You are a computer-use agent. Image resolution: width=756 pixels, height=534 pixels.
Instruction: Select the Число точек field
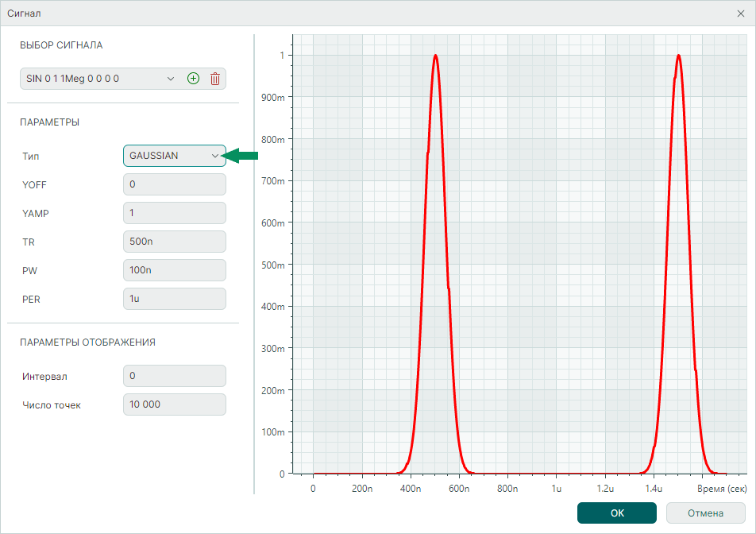pos(175,404)
